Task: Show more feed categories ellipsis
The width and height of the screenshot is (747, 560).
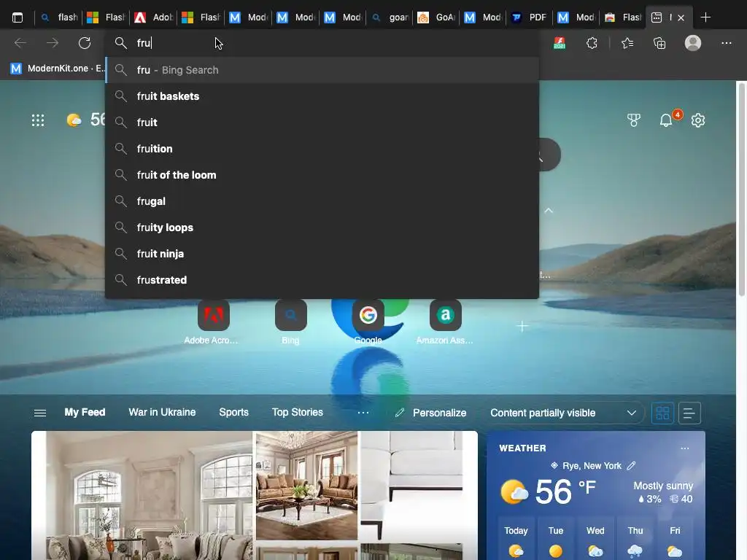Action: click(x=363, y=413)
